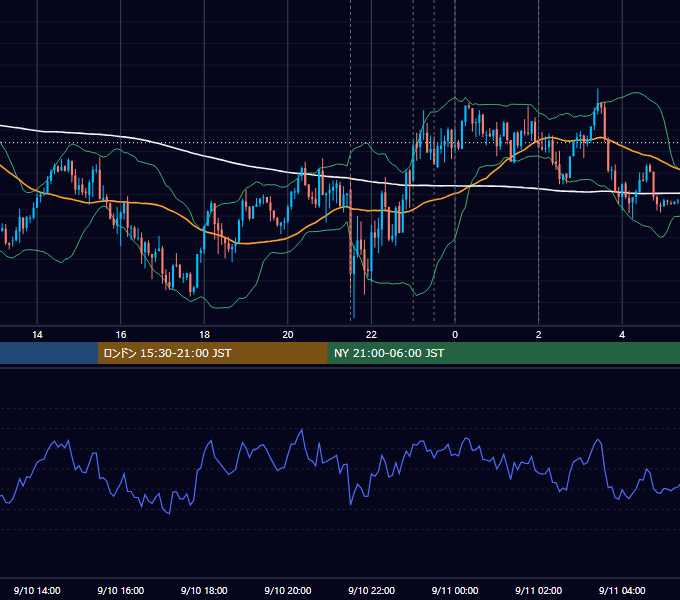The height and width of the screenshot is (600, 680).
Task: Click the 14 hour axis label
Action: point(37,335)
